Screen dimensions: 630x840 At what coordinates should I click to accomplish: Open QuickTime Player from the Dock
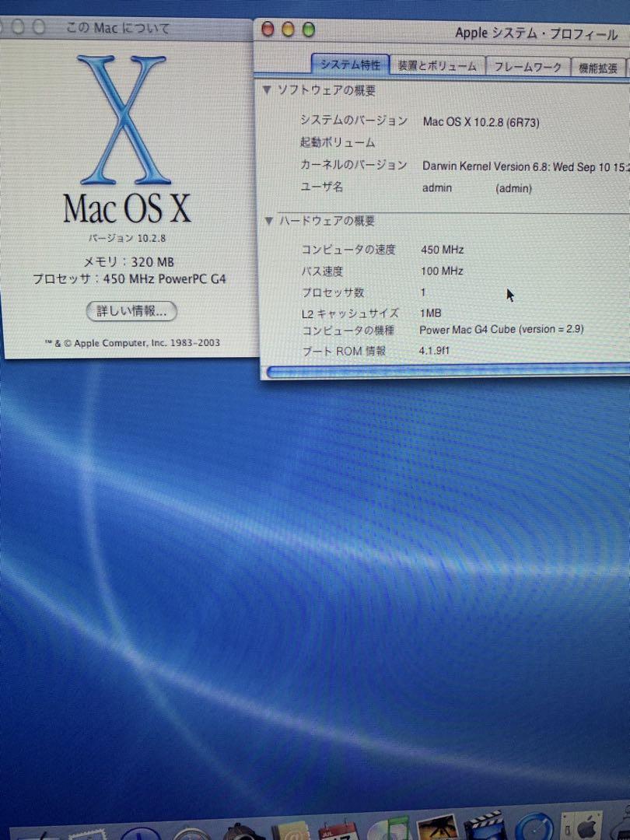[x=534, y=827]
